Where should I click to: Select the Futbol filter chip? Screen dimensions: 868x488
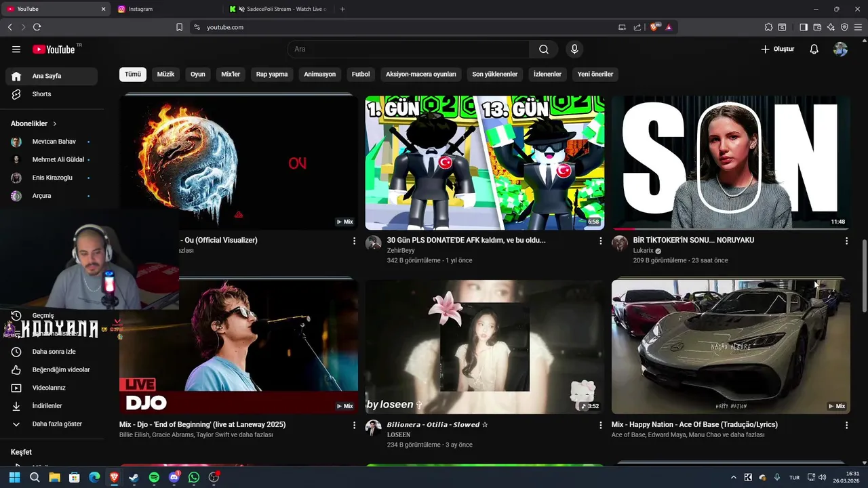tap(361, 74)
